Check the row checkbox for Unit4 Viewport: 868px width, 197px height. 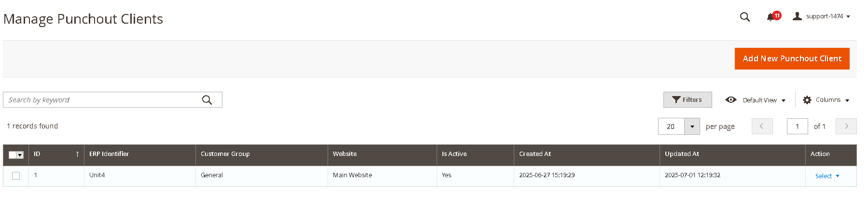pos(16,176)
